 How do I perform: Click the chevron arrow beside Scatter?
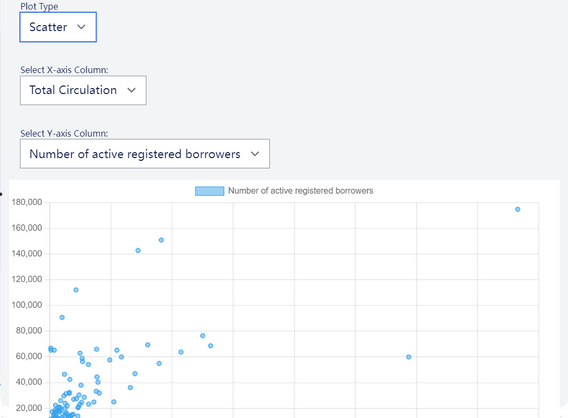pyautogui.click(x=82, y=27)
